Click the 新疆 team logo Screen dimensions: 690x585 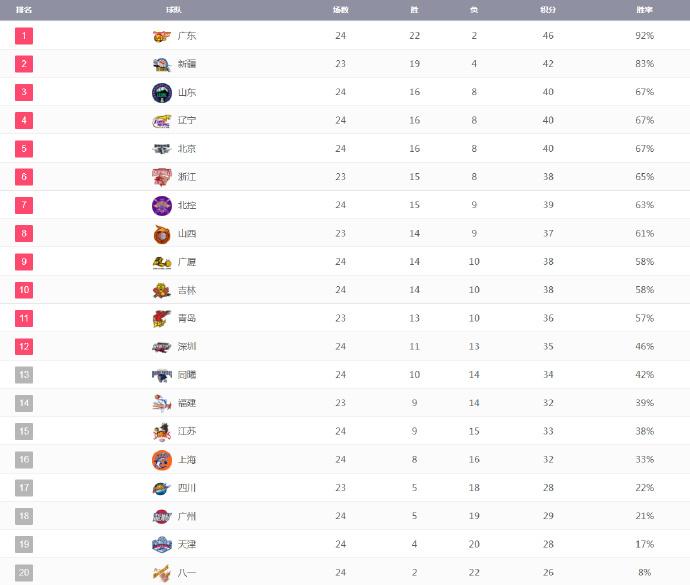[x=161, y=64]
